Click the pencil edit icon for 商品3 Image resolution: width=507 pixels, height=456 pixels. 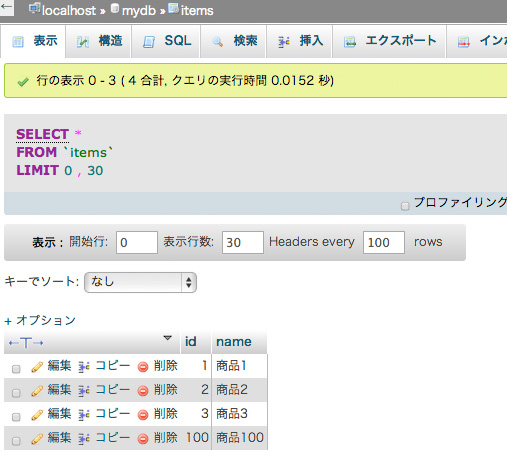click(37, 415)
